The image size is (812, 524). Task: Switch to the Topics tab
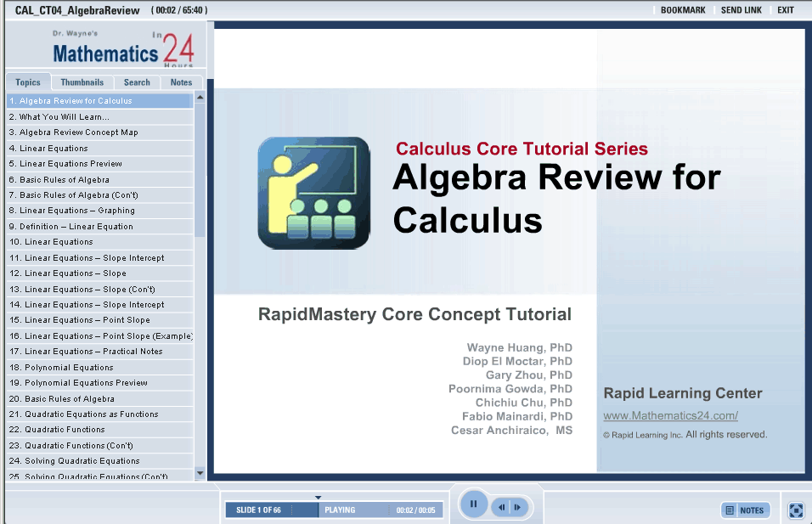coord(28,82)
